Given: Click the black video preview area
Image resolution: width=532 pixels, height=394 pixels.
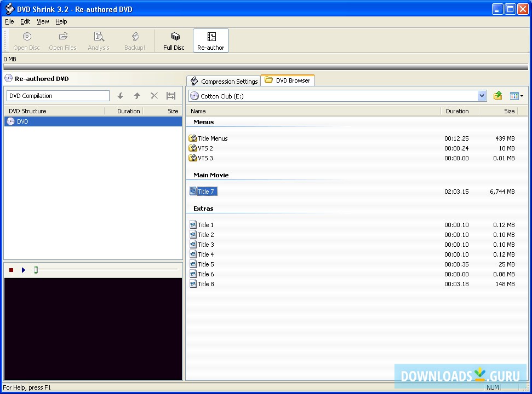Looking at the screenshot, I should pos(93,329).
